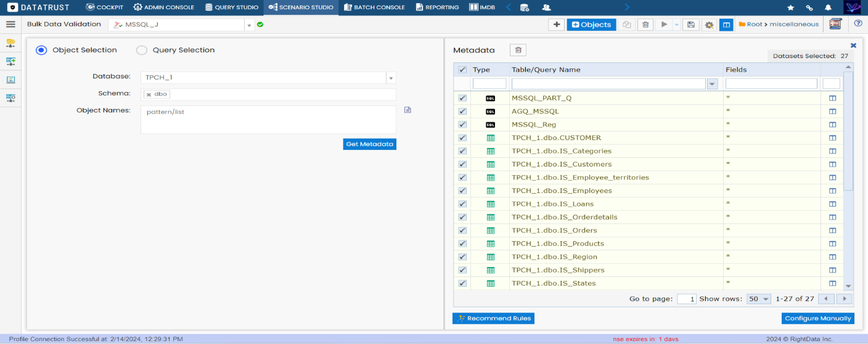Open the Batch Console tab
868x344 pixels.
374,7
